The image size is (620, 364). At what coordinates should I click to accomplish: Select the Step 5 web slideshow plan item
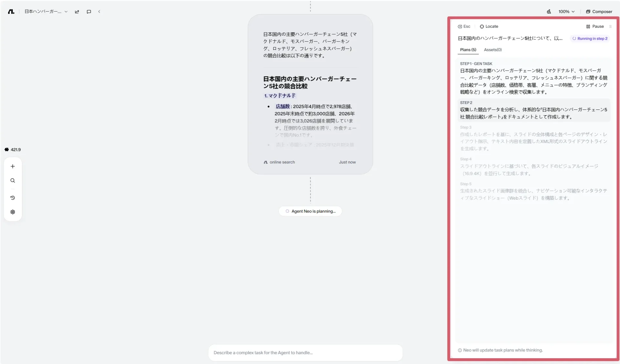point(533,191)
